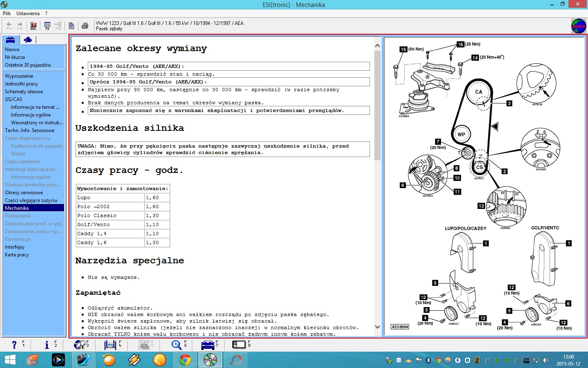Click the blue car F7 icon
This screenshot has height=368, width=588.
(x=208, y=345)
